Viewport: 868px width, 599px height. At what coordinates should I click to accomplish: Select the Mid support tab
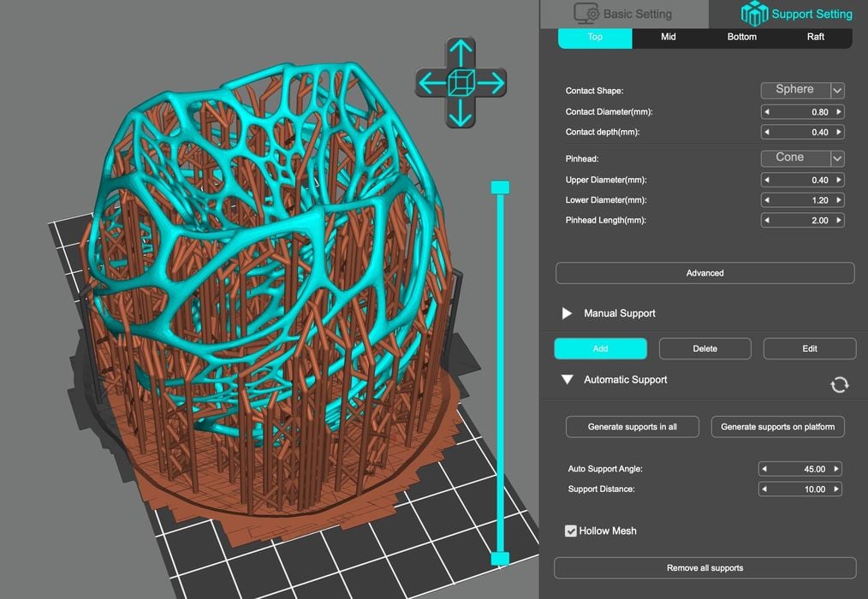pyautogui.click(x=669, y=38)
